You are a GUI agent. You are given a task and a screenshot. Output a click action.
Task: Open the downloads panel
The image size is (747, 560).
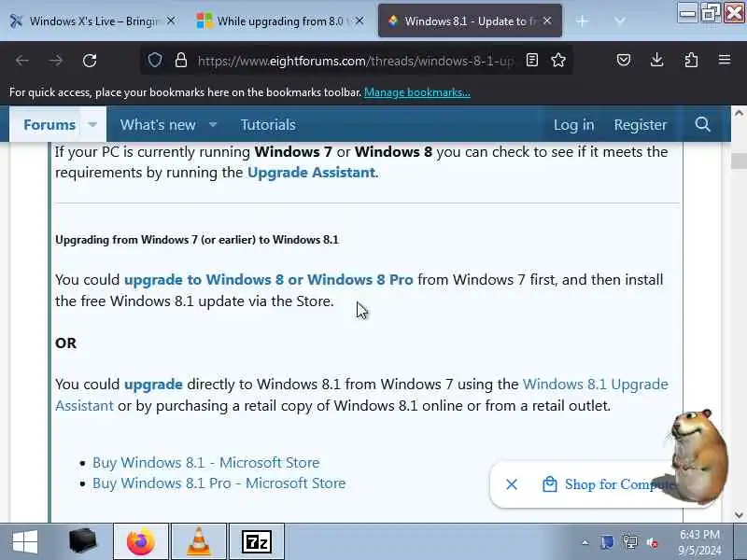tap(657, 60)
